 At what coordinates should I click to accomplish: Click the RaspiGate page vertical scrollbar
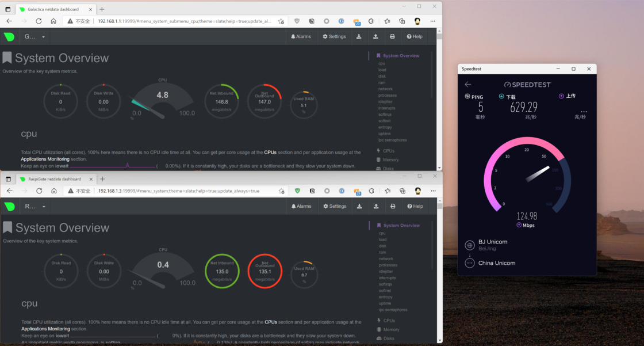pyautogui.click(x=440, y=271)
